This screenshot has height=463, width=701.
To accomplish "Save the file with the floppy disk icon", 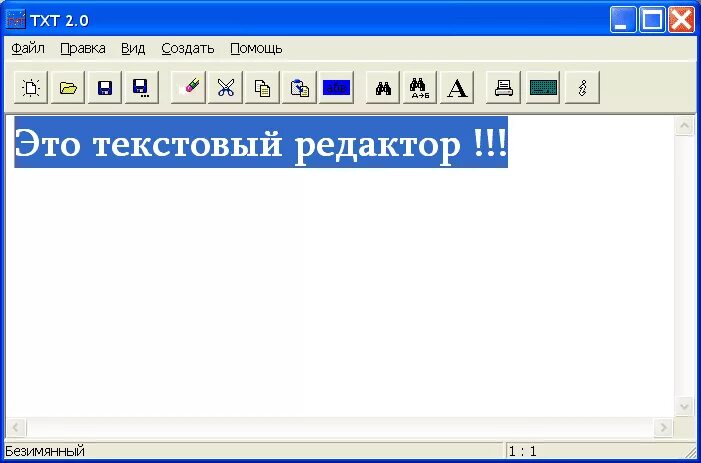I will [105, 87].
